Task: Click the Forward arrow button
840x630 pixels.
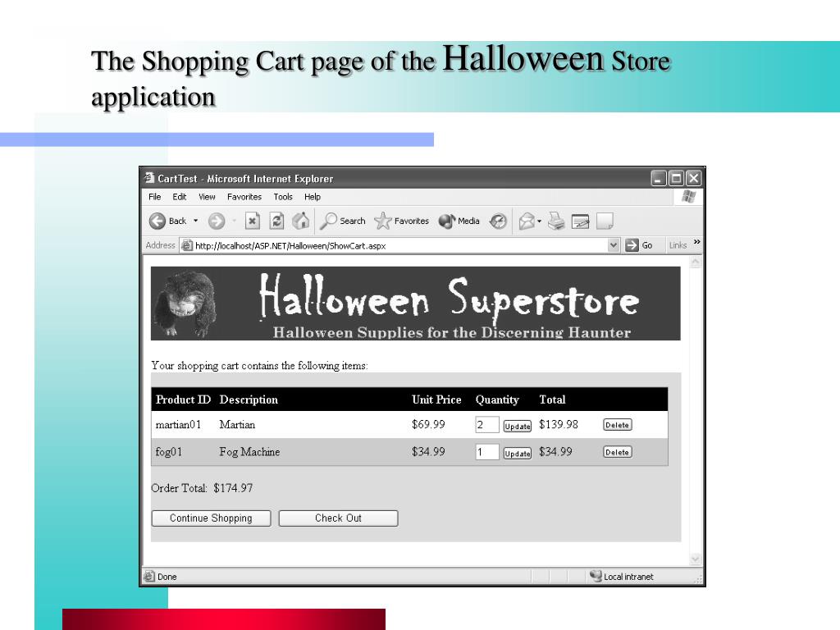Action: [x=217, y=221]
